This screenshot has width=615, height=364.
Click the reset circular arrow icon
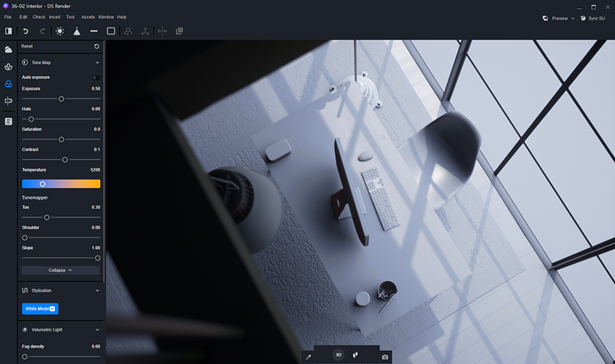[96, 46]
